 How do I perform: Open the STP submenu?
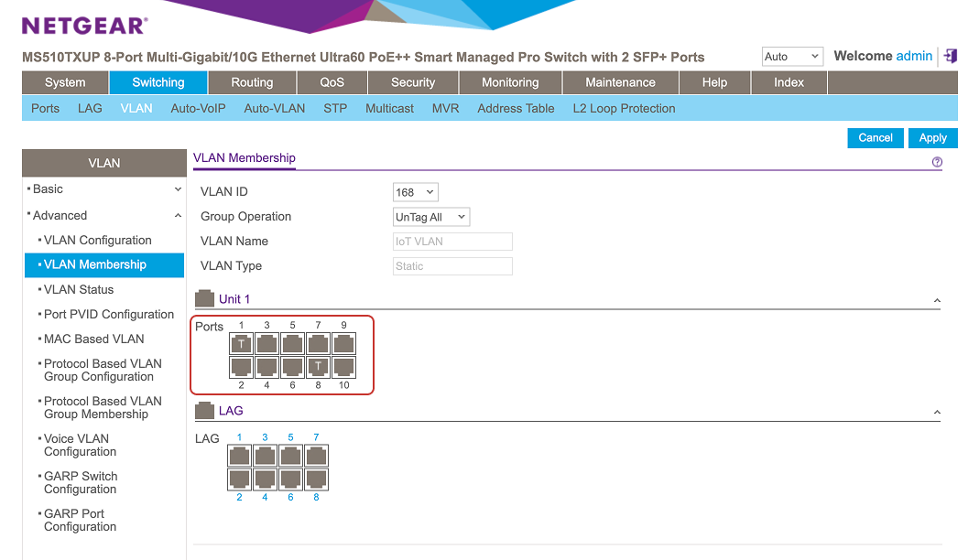click(335, 109)
